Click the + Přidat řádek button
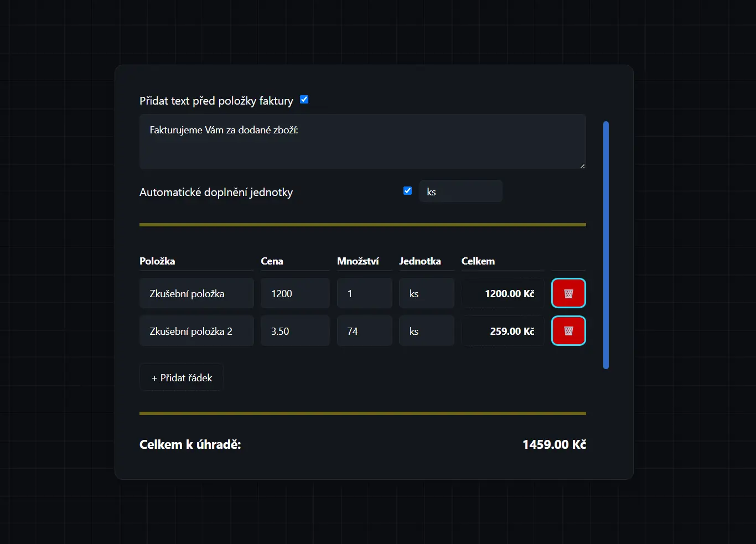The image size is (756, 544). 181,377
